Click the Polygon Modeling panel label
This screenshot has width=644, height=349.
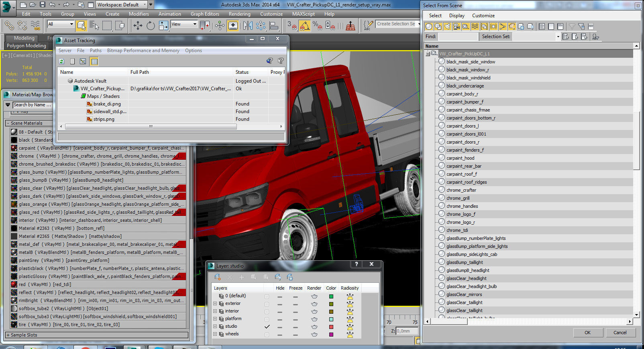coord(26,46)
